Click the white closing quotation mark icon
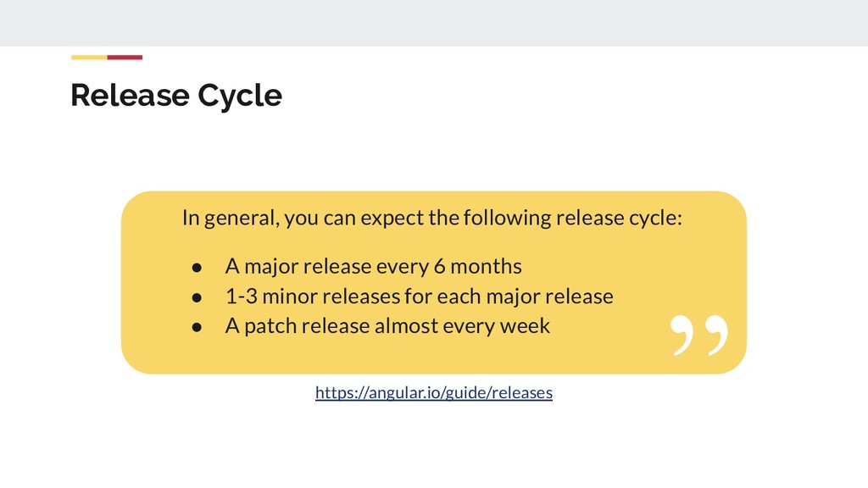The image size is (868, 488). pyautogui.click(x=699, y=335)
